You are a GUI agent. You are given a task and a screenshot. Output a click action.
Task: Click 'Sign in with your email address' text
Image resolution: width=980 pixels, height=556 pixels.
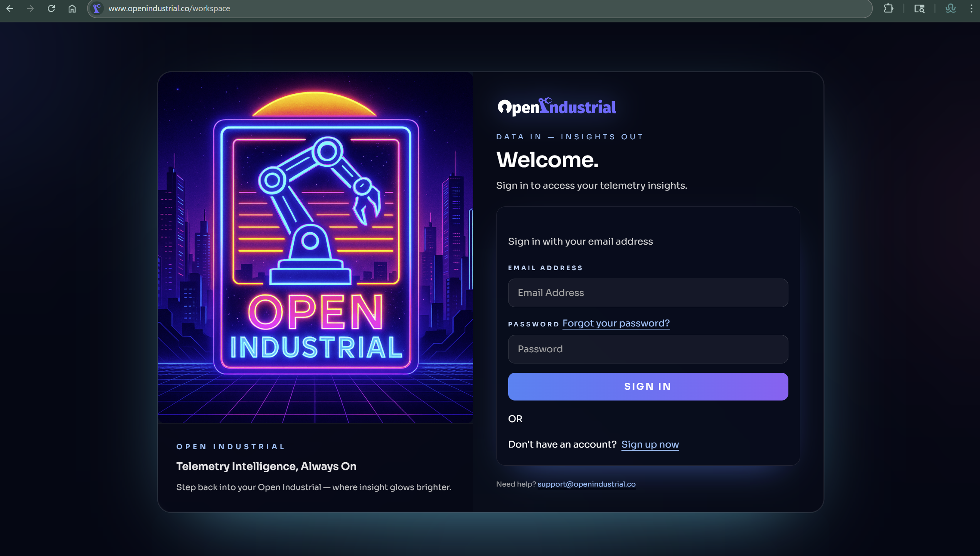click(x=580, y=242)
